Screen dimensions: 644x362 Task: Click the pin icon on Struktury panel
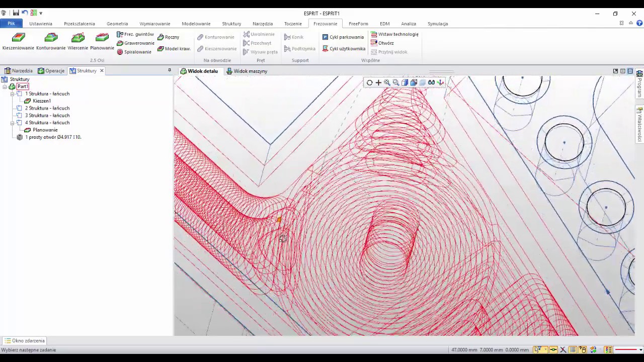click(170, 70)
